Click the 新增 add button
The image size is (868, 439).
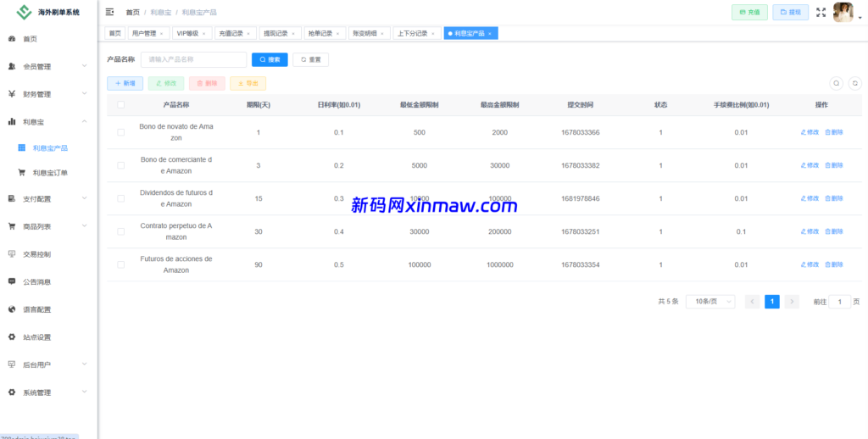pos(125,83)
